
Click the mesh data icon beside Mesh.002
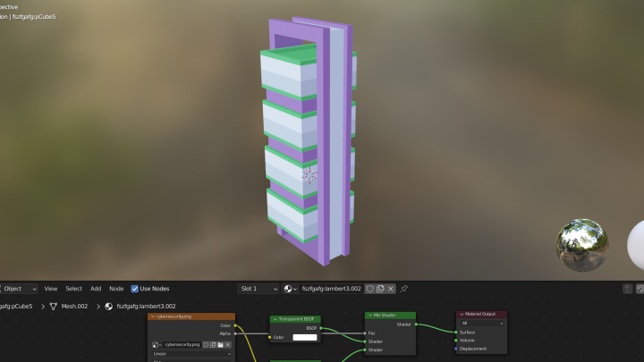tap(54, 307)
